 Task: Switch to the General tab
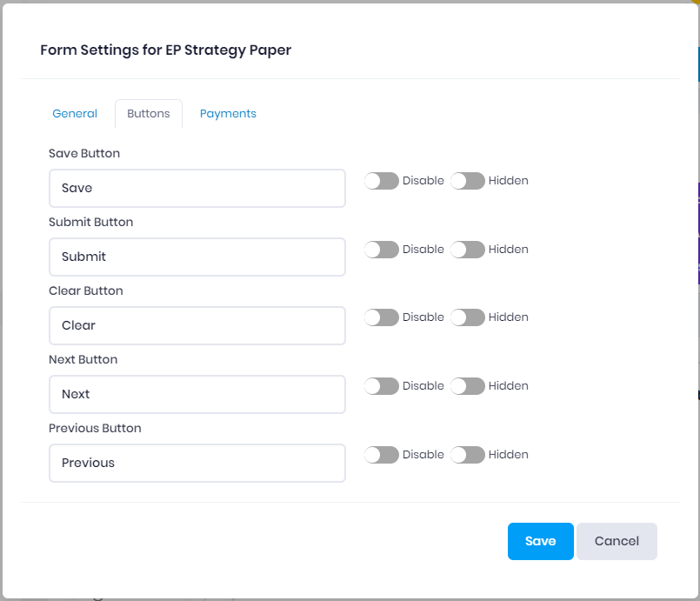pyautogui.click(x=75, y=114)
